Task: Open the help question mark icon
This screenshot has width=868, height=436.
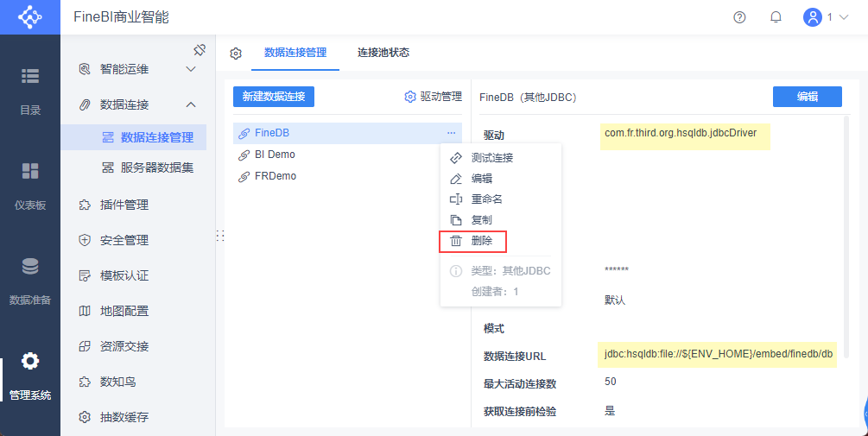Action: pyautogui.click(x=739, y=17)
